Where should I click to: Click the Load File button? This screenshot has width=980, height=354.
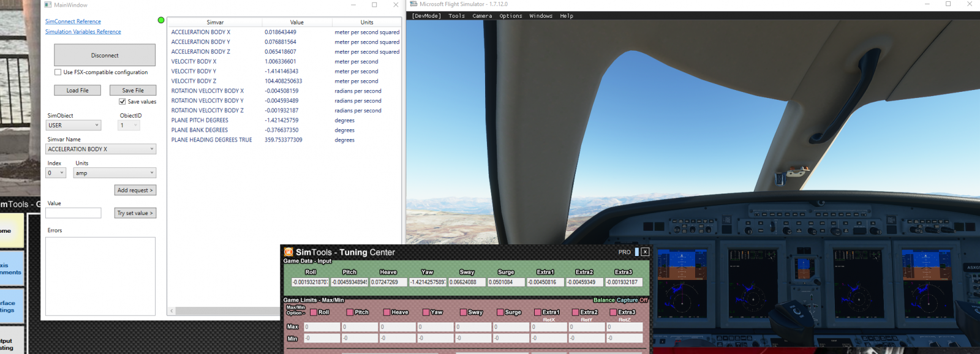point(77,90)
